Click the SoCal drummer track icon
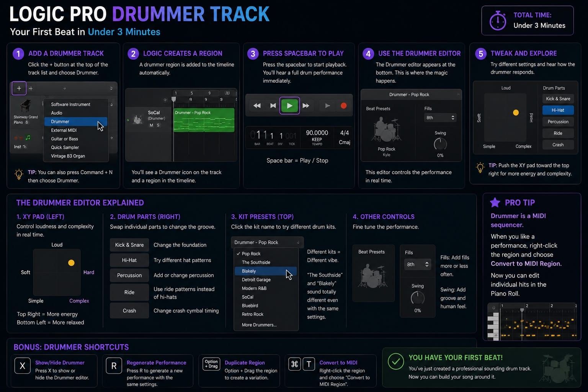 137,119
